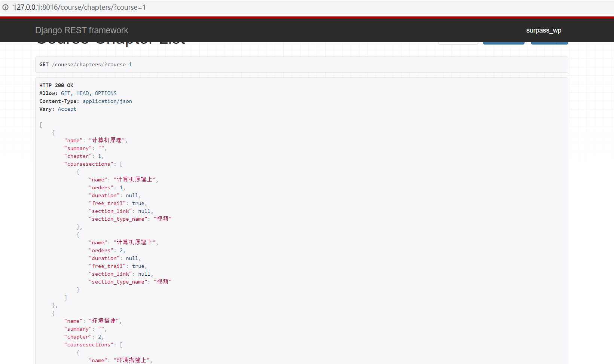This screenshot has width=614, height=364.
Task: Click "duration": null in 计算机原理上 section
Action: click(x=115, y=195)
